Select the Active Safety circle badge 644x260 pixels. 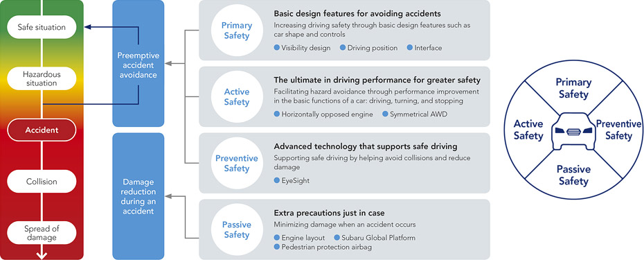coord(237,96)
